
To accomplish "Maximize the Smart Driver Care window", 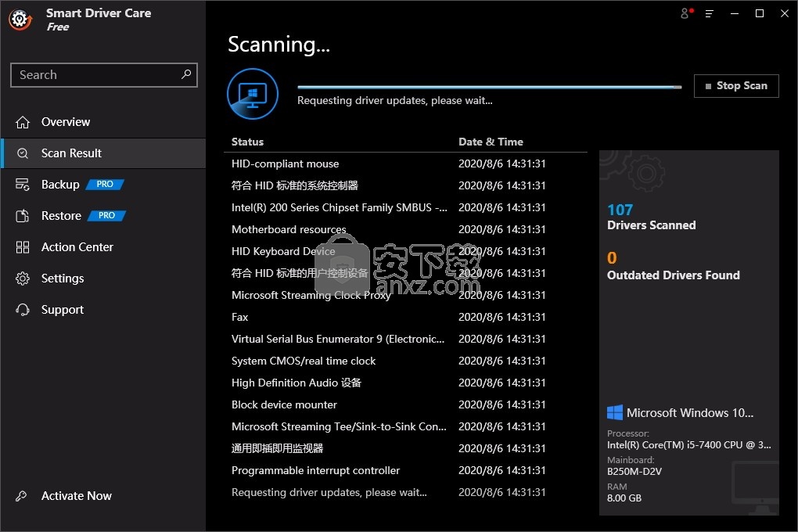I will [x=760, y=14].
